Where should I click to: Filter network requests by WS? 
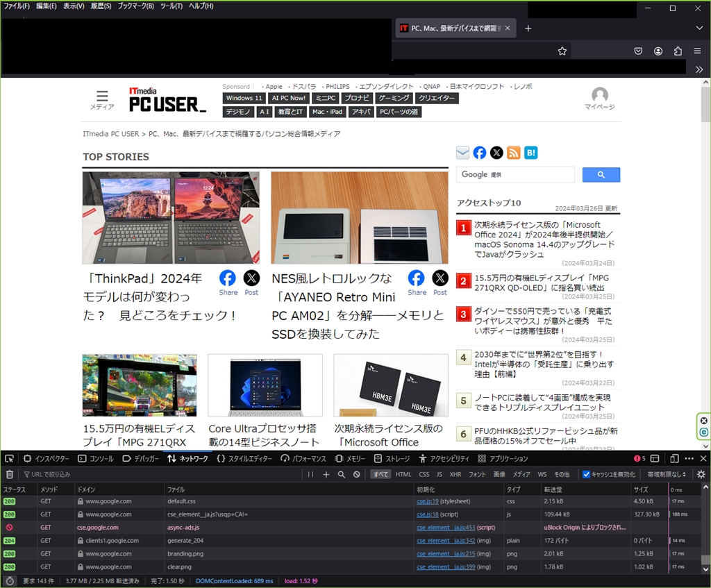(542, 474)
